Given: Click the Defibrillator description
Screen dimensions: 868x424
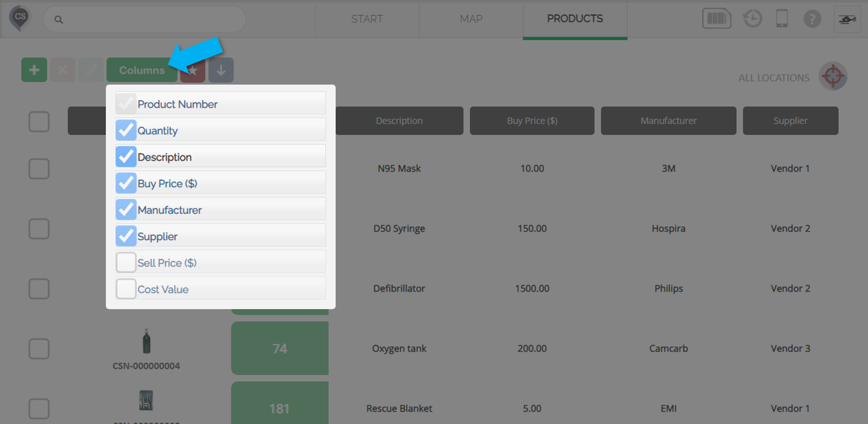Looking at the screenshot, I should (399, 288).
